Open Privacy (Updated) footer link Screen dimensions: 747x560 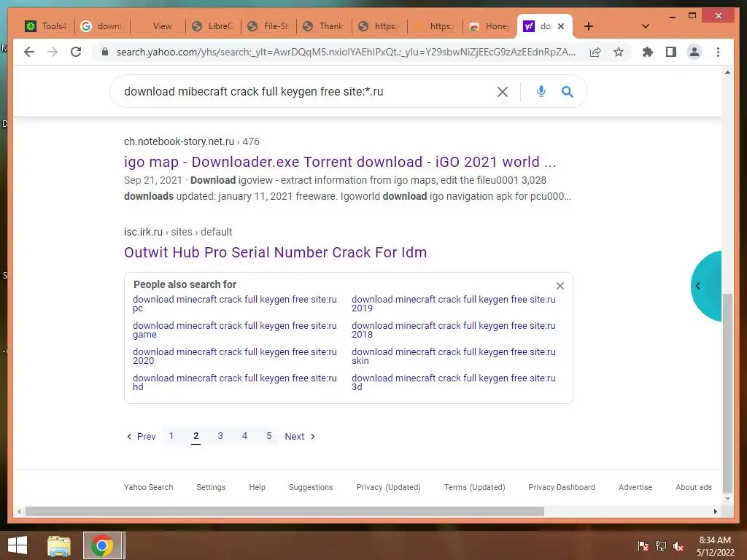pyautogui.click(x=389, y=487)
